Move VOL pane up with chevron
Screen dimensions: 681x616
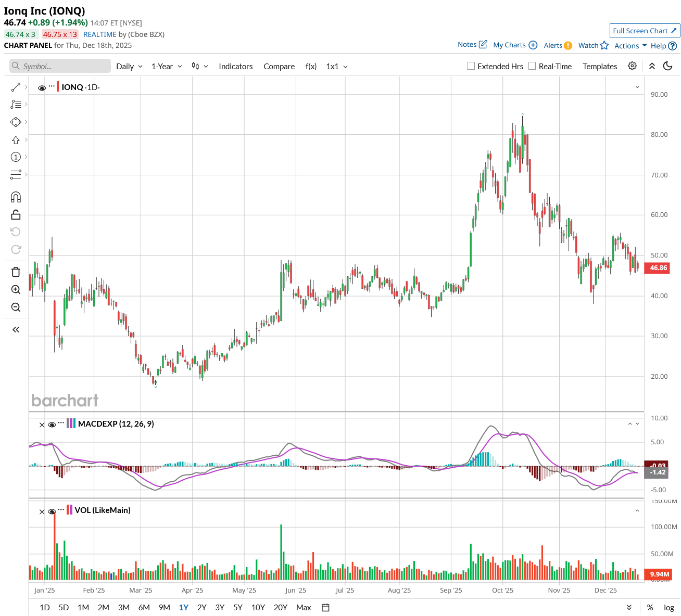click(x=637, y=511)
